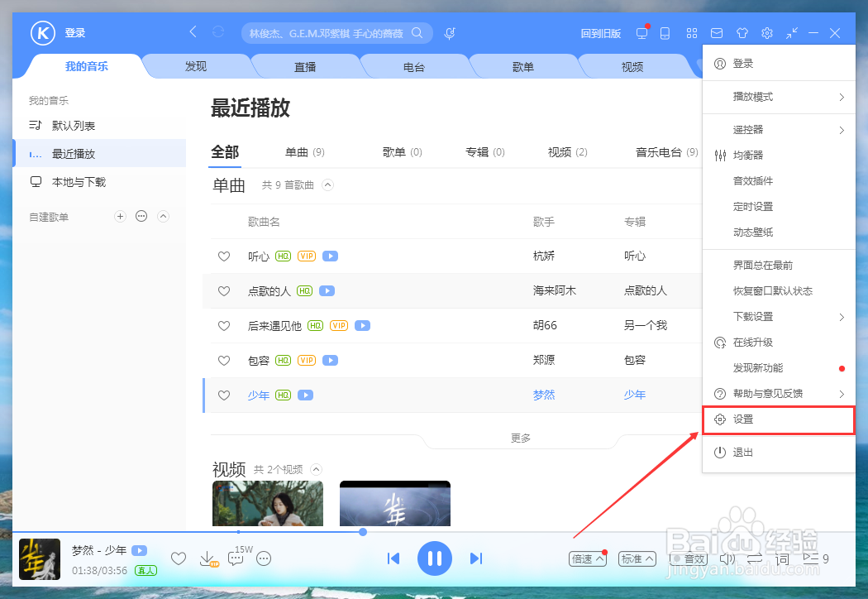This screenshot has height=599, width=868.
Task: Pause playback with the center pause button
Action: 434,558
